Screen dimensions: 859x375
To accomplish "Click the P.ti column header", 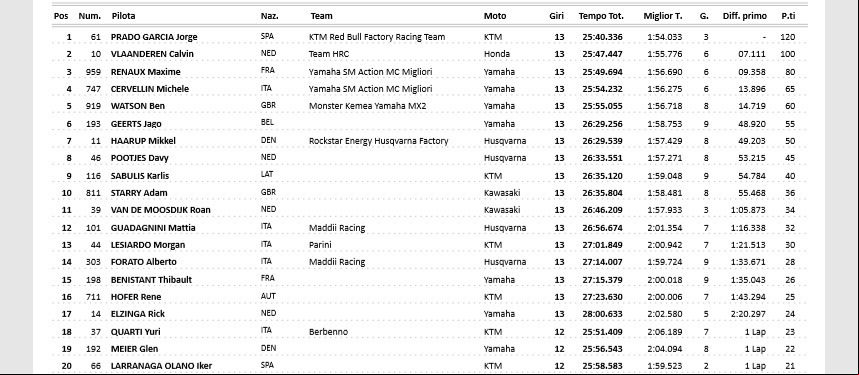I will click(788, 16).
